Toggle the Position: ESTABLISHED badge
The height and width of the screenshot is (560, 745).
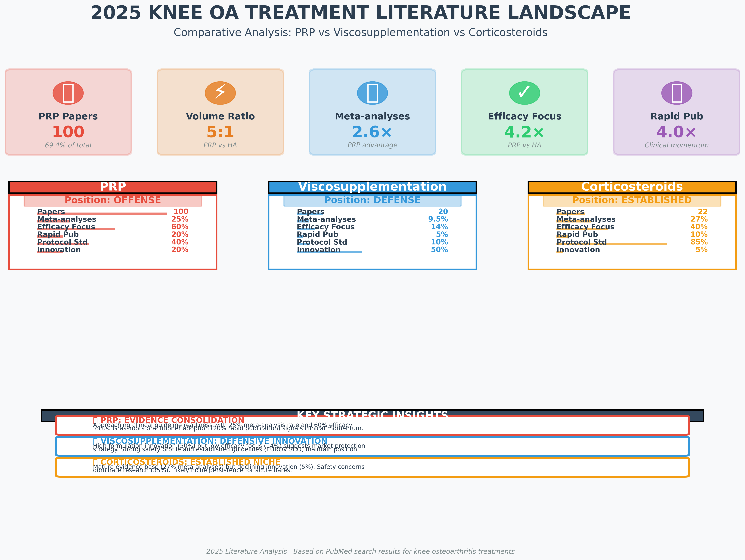[632, 200]
